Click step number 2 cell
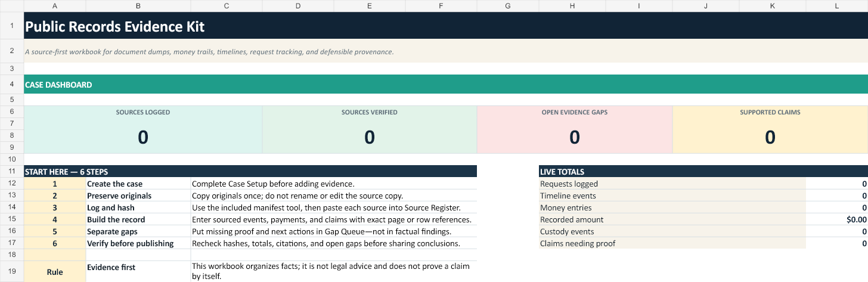The height and width of the screenshot is (282, 868). 55,196
